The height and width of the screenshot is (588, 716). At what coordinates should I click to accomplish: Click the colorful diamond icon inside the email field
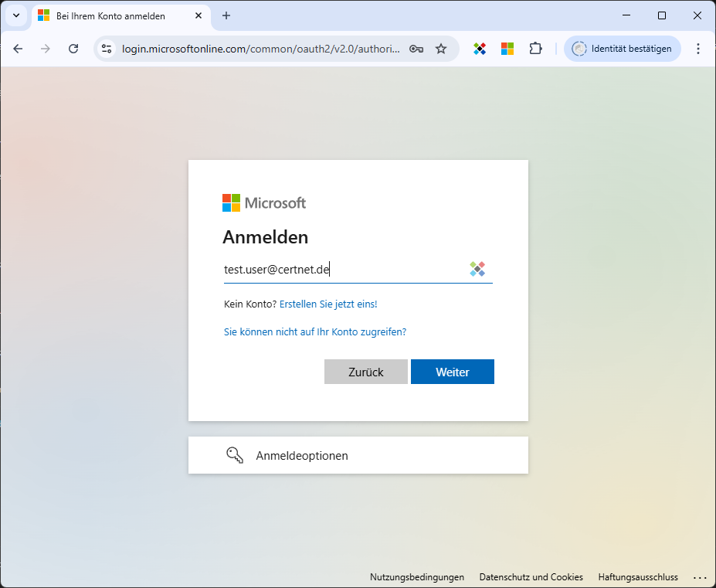tap(477, 269)
